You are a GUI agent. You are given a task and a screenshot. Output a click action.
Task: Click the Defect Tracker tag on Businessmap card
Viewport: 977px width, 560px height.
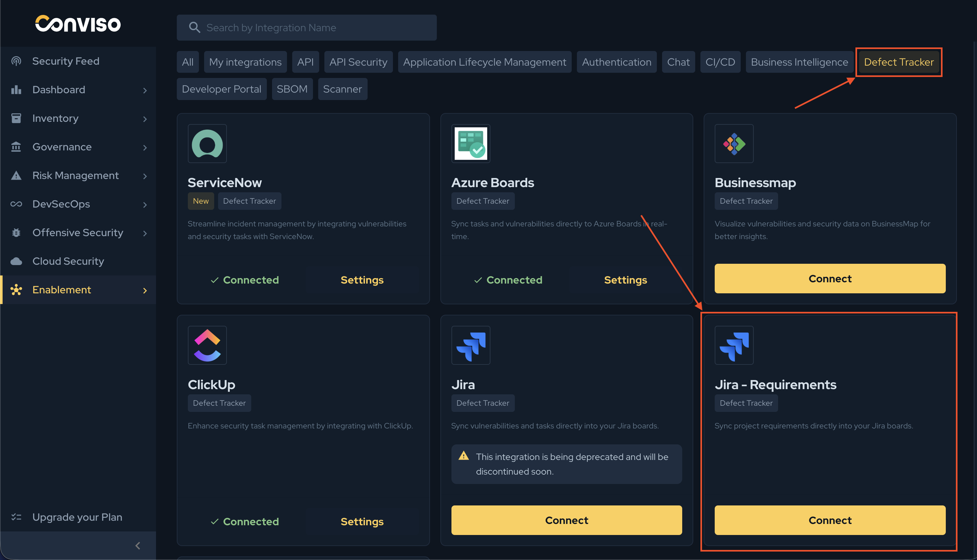(746, 201)
